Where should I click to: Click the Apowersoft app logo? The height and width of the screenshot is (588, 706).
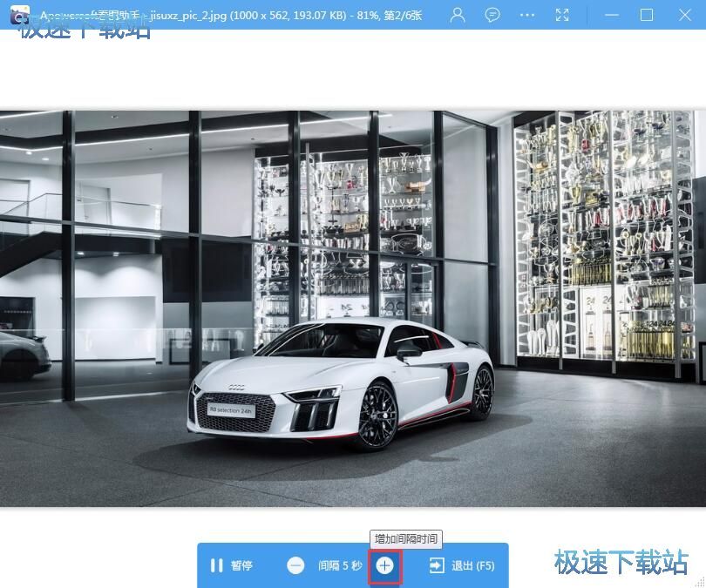click(x=20, y=15)
